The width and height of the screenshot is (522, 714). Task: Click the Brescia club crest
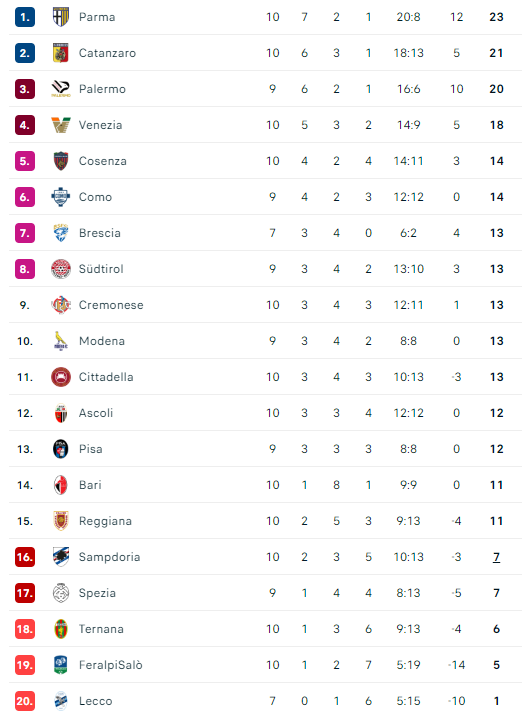61,233
